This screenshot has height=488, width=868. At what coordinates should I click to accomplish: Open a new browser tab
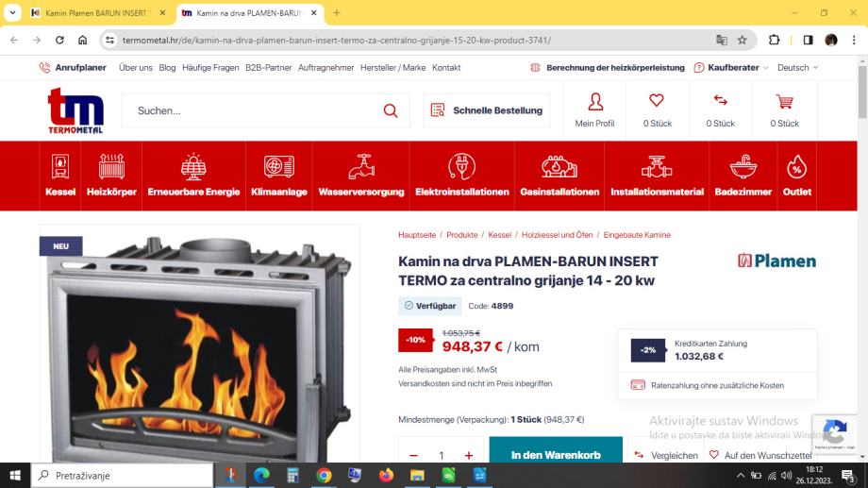click(x=337, y=12)
